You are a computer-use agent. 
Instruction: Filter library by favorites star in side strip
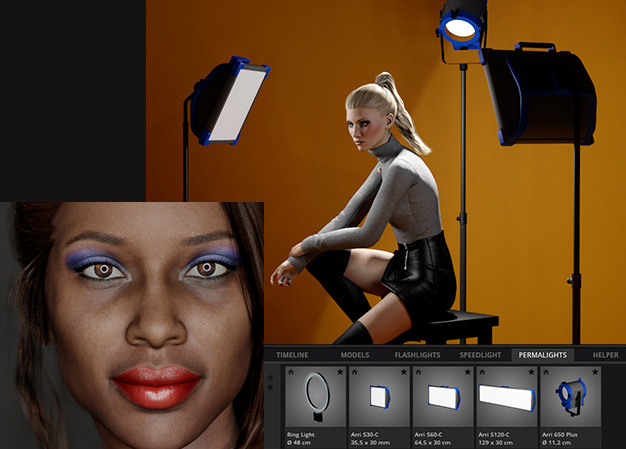(x=270, y=387)
